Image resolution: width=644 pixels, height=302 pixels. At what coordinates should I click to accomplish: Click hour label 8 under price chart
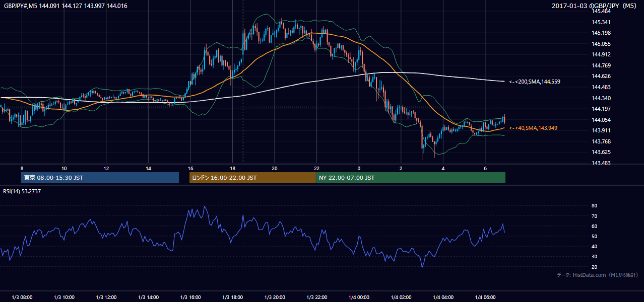pos(22,168)
